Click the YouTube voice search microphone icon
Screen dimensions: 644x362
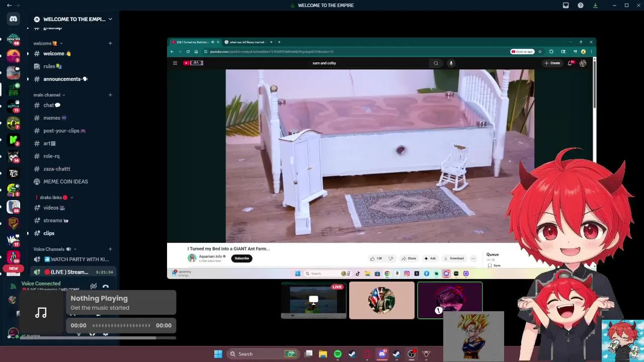(x=451, y=63)
